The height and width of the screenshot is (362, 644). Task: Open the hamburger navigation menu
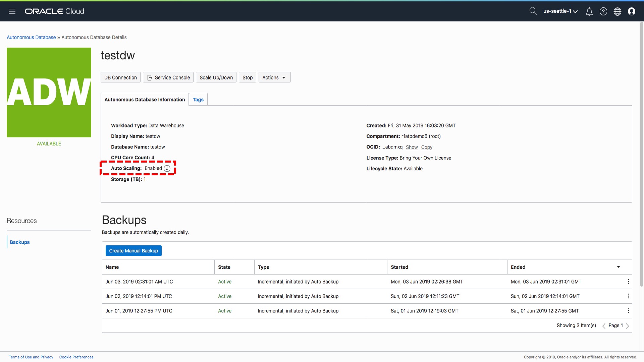[12, 11]
